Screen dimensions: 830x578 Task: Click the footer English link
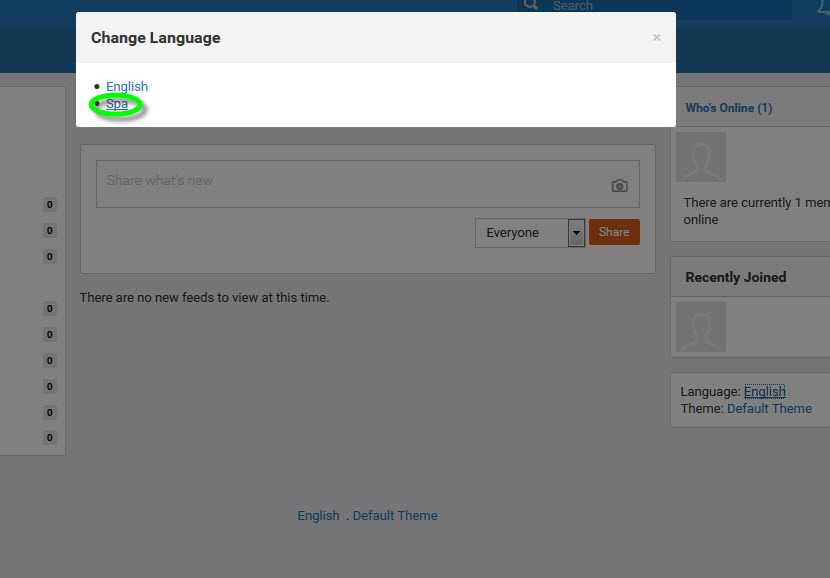[x=318, y=516]
